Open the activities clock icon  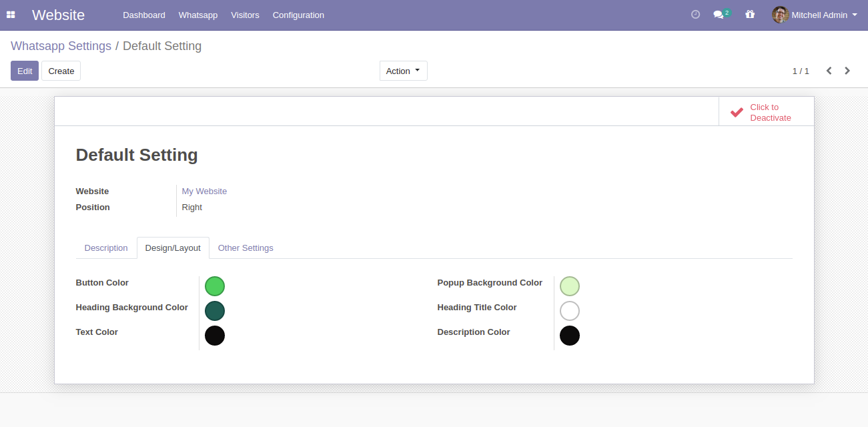click(695, 14)
